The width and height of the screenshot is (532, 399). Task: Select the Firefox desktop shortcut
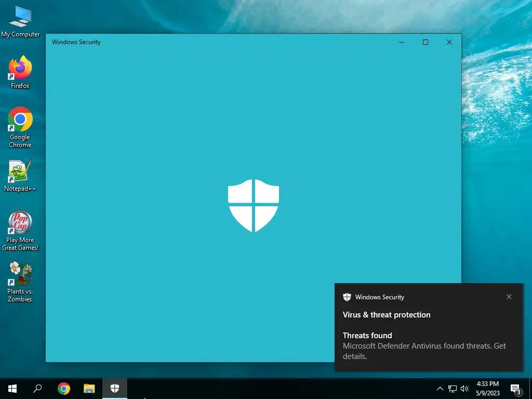(20, 72)
